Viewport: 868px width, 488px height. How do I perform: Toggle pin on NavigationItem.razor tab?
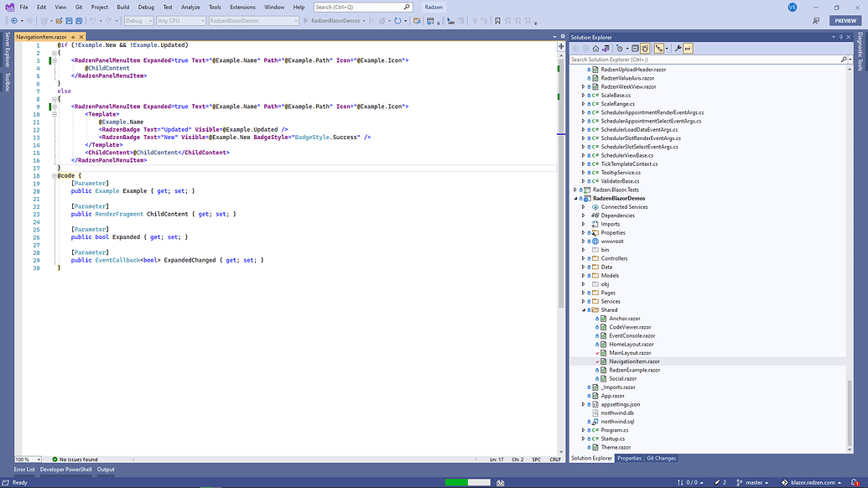[x=73, y=38]
